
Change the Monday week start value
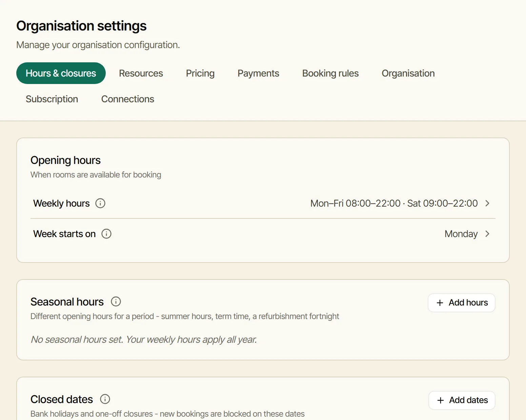[461, 234]
